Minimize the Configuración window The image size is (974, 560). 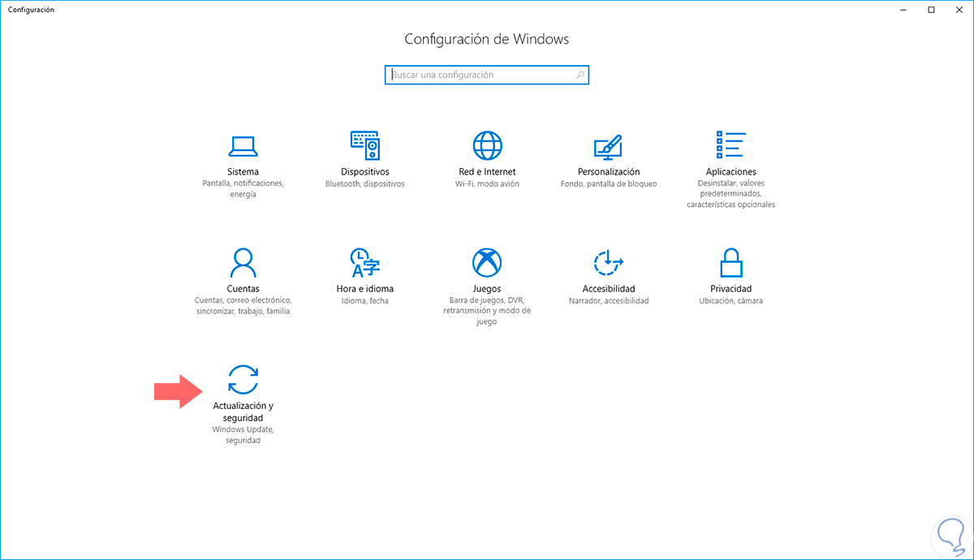click(x=903, y=9)
